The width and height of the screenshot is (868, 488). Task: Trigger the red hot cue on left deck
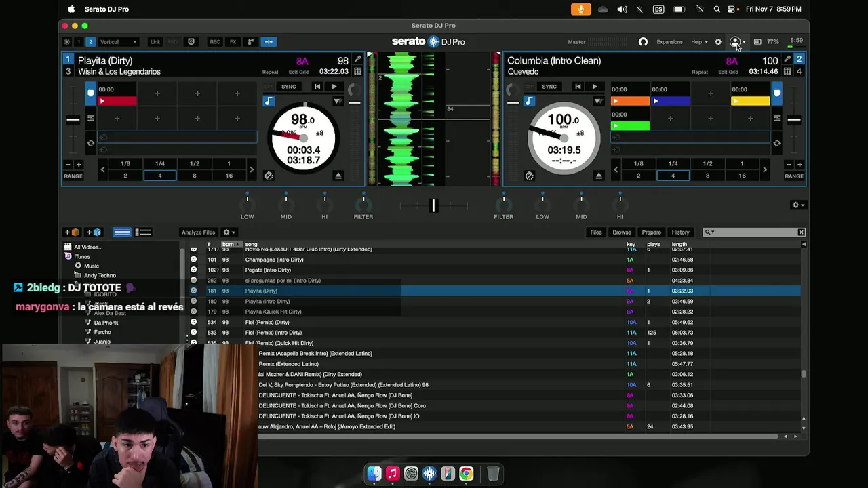click(117, 101)
